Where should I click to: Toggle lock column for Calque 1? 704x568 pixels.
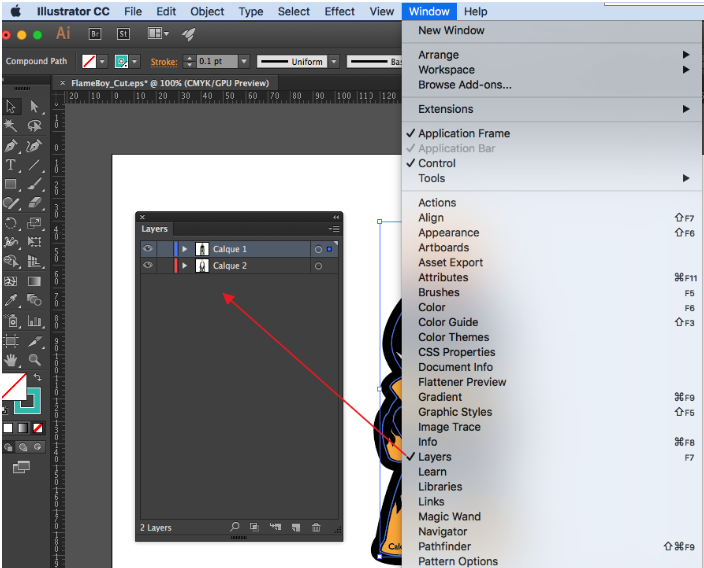(165, 249)
